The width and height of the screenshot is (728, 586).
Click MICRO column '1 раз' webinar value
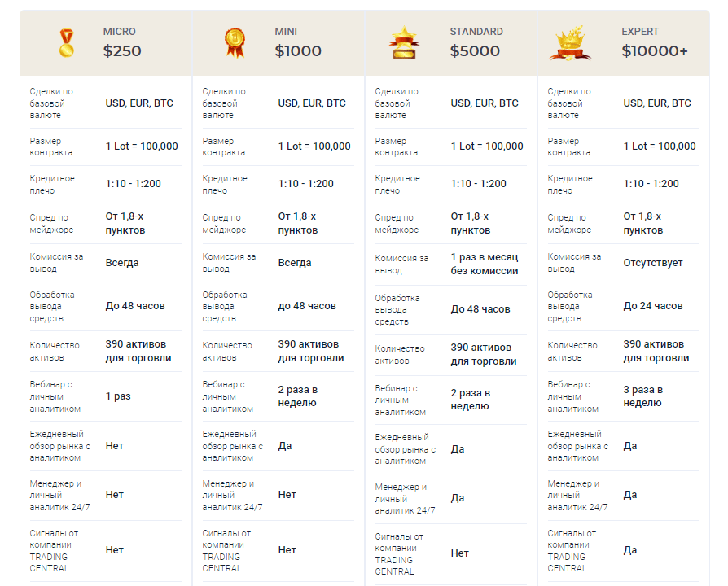[118, 396]
